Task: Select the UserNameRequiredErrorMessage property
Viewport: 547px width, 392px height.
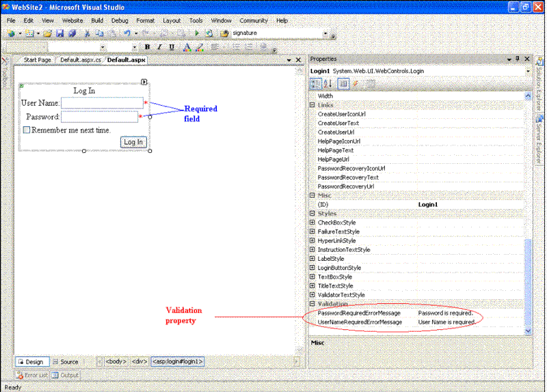Action: [417, 322]
